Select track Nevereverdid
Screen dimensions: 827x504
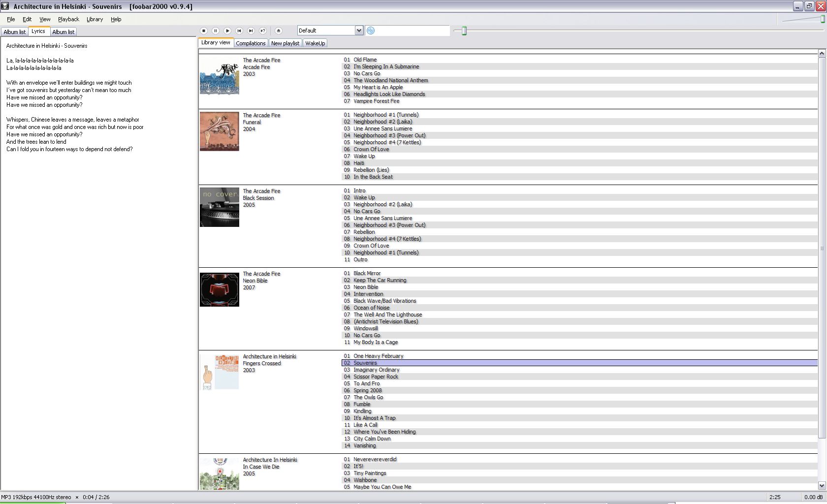(579, 459)
